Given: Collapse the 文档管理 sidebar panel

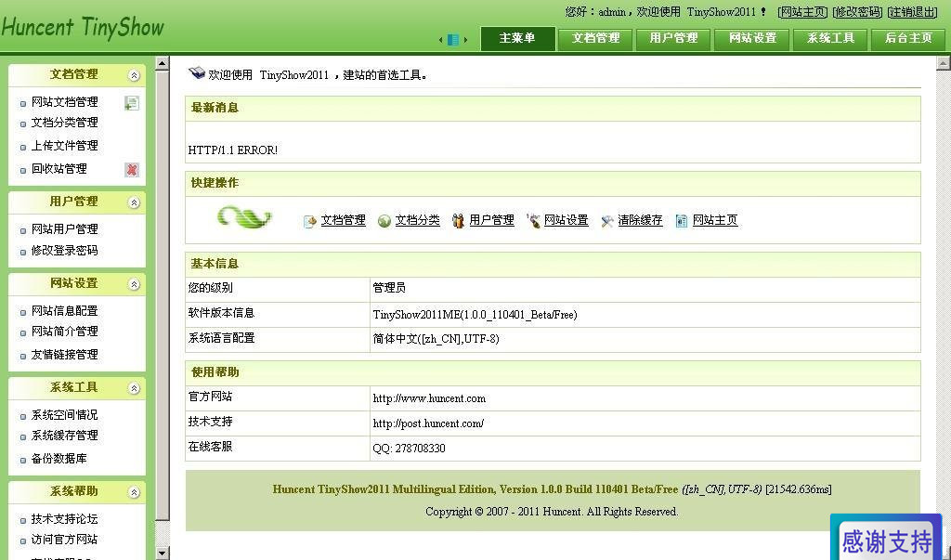Looking at the screenshot, I should pos(134,75).
